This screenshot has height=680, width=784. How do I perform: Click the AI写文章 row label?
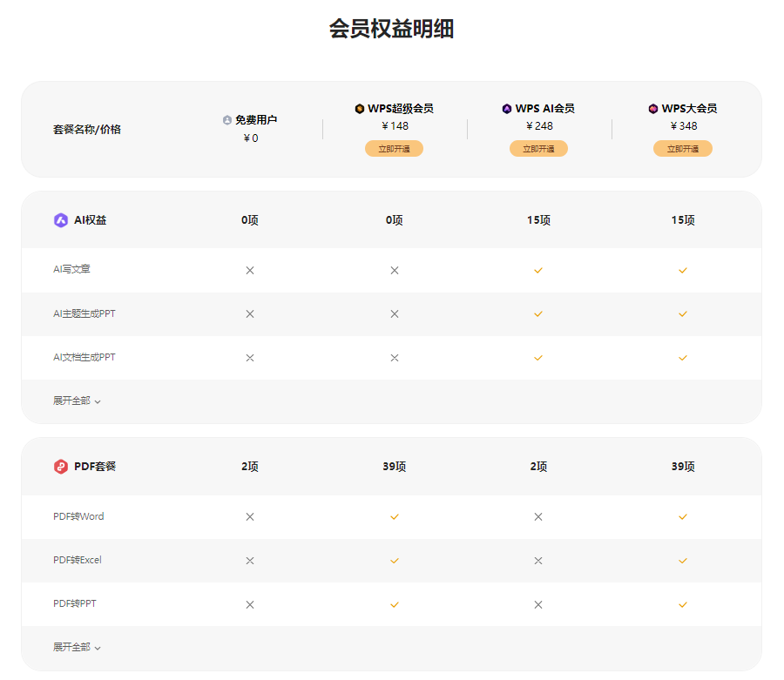click(72, 269)
